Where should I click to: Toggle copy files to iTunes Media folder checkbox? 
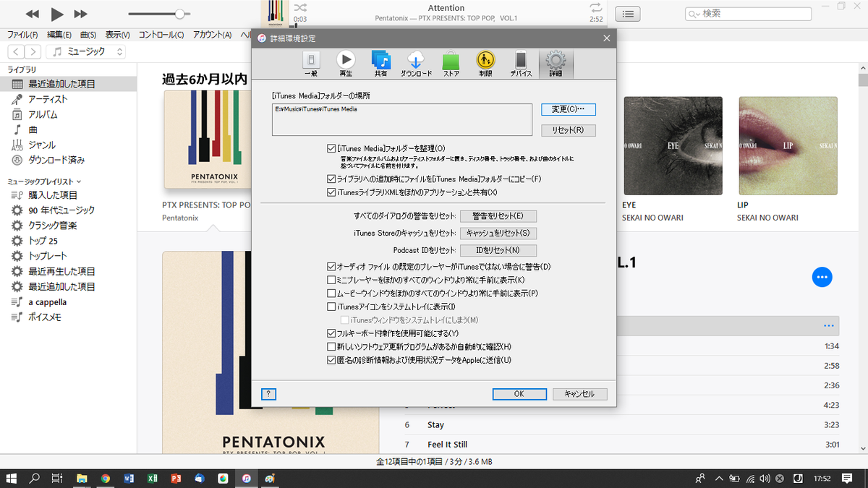click(x=331, y=179)
